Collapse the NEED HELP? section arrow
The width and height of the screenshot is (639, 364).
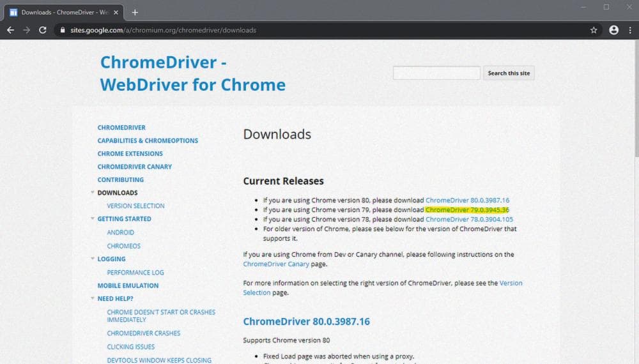[x=93, y=298]
